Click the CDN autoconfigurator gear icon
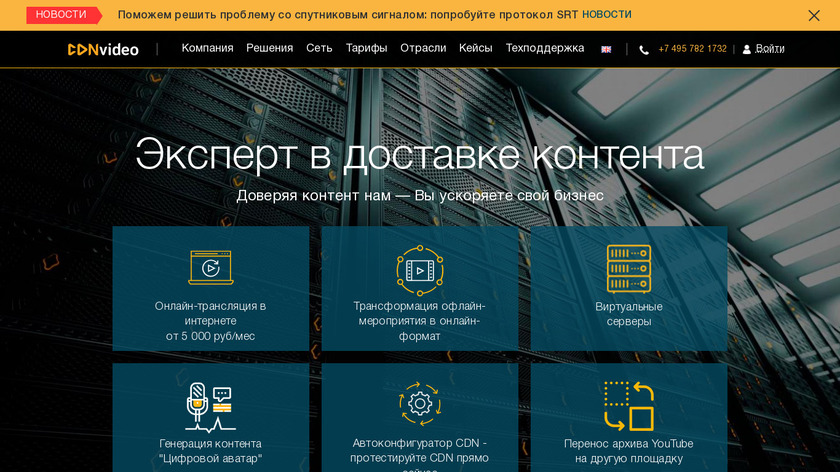Screen dimensions: 840x472 (x=419, y=404)
